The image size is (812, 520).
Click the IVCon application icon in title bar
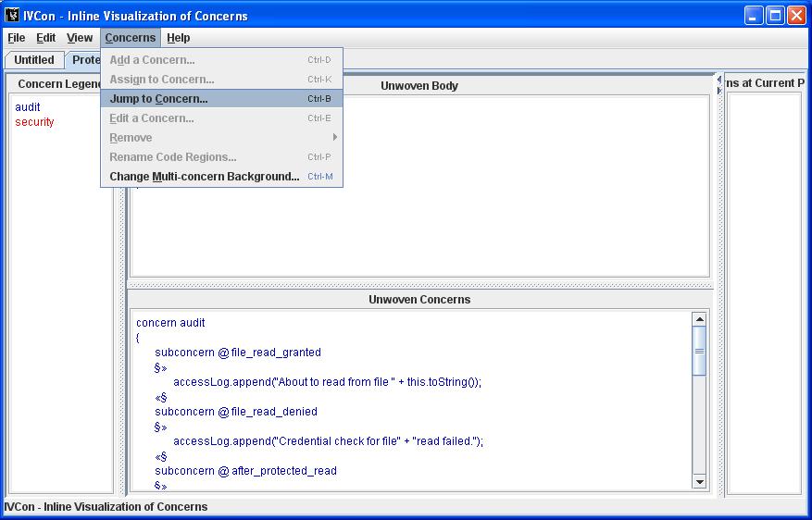click(13, 15)
